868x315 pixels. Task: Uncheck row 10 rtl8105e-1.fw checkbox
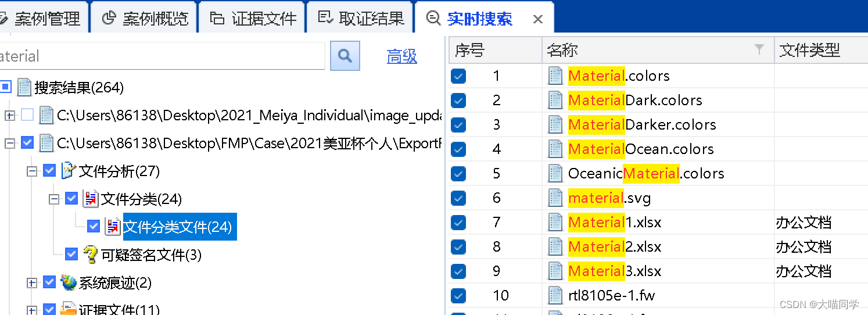pos(459,295)
